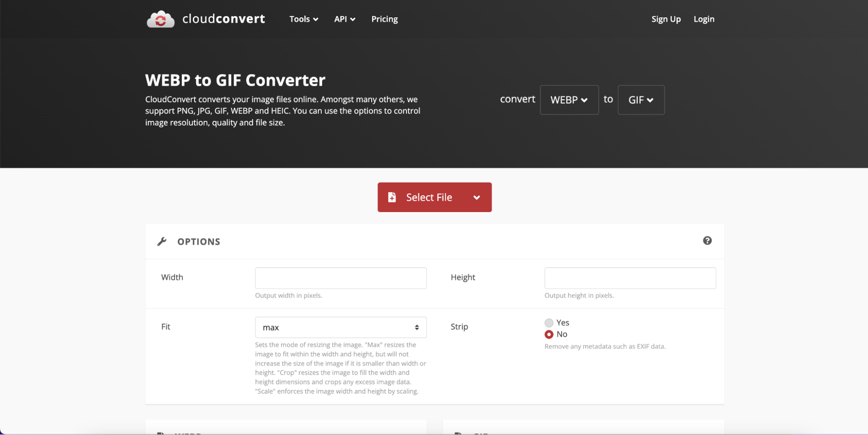Click the Fit label
This screenshot has height=435, width=868.
(166, 327)
